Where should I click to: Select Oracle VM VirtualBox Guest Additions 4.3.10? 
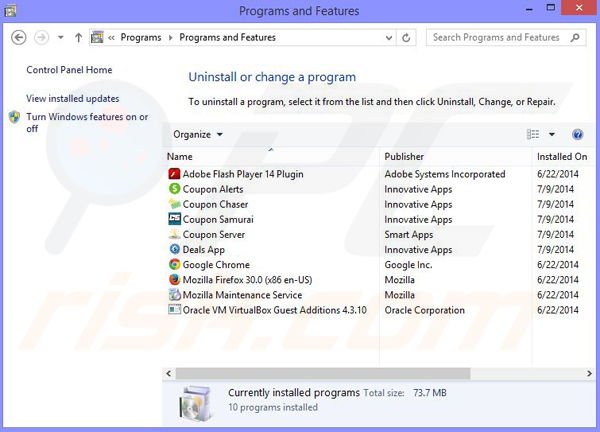click(x=274, y=310)
